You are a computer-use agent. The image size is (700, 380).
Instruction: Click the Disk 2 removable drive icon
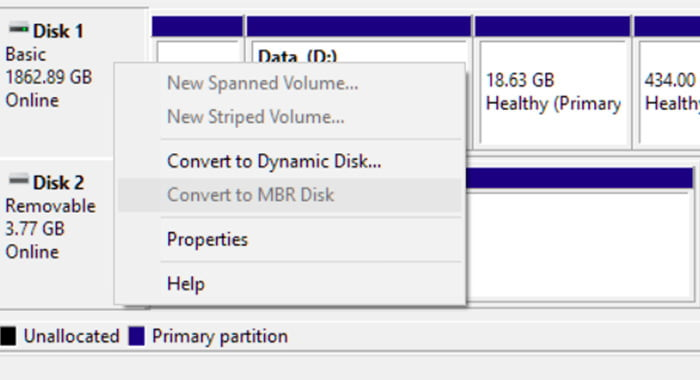(18, 180)
